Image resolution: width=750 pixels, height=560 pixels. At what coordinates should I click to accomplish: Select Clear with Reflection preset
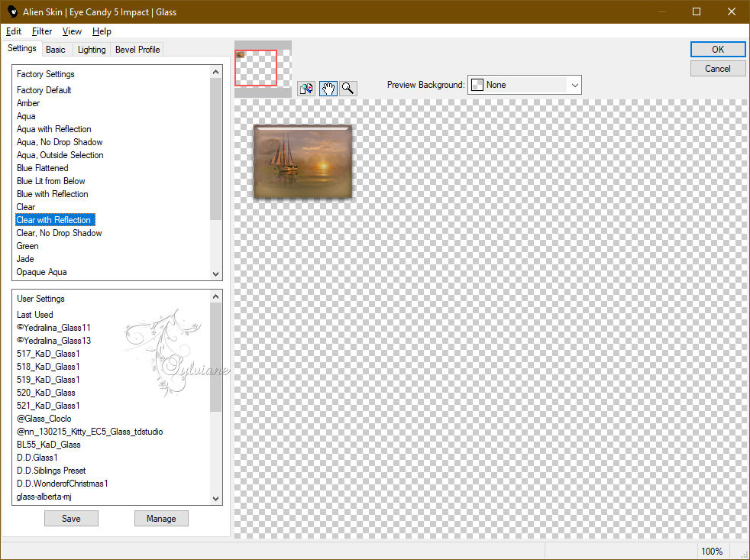[x=55, y=220]
